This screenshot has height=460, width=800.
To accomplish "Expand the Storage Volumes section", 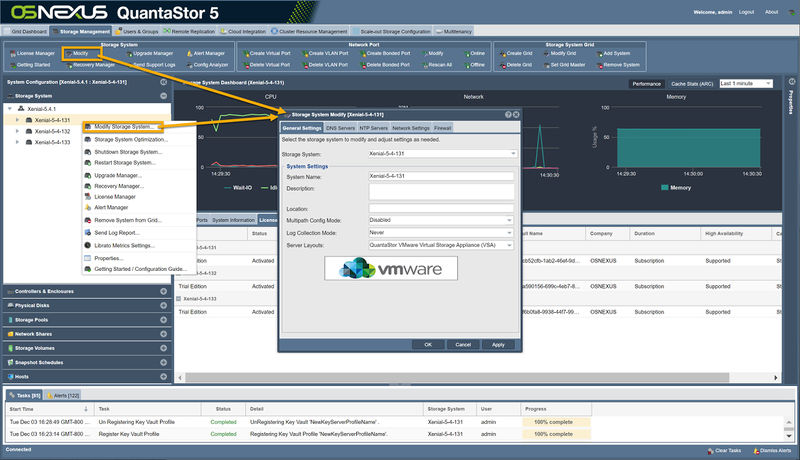I will (x=163, y=348).
